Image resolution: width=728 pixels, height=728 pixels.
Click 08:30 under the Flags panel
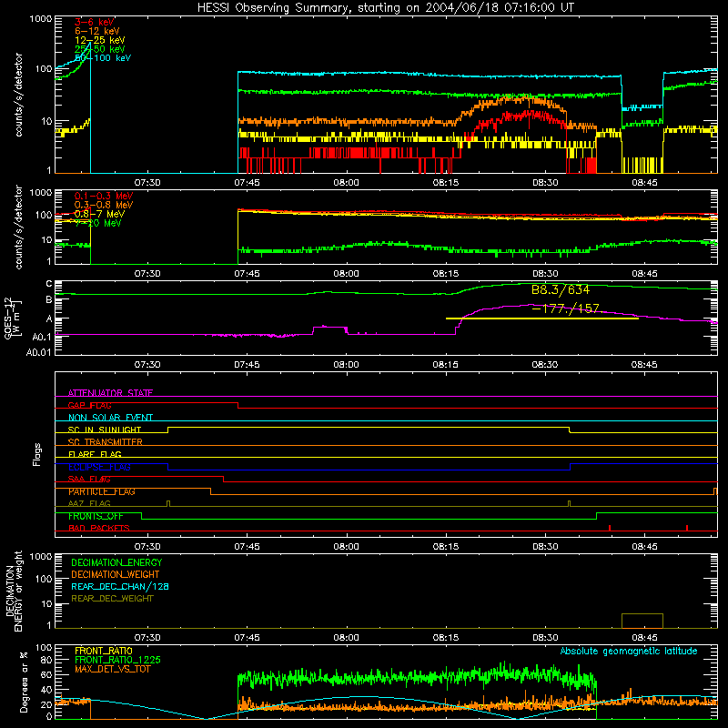545,547
